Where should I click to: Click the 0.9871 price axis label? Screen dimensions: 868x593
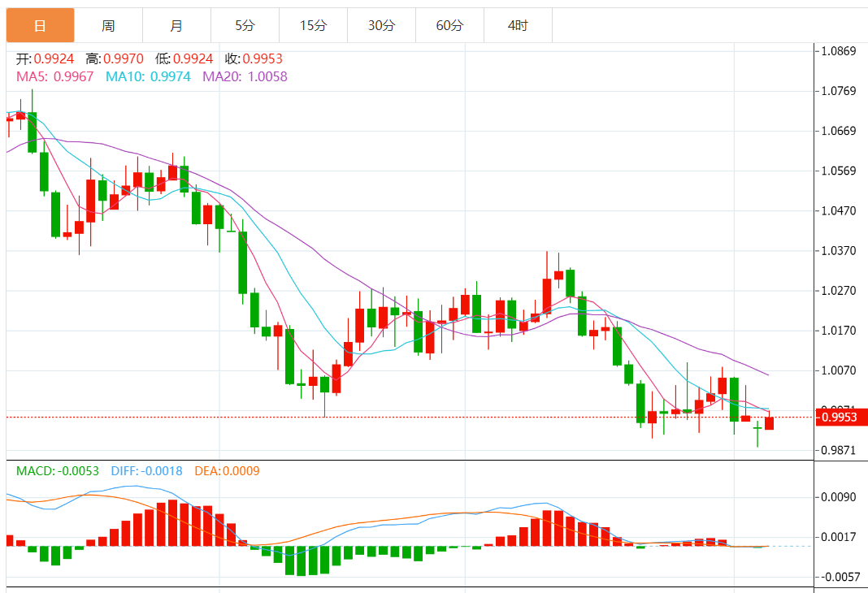point(838,450)
